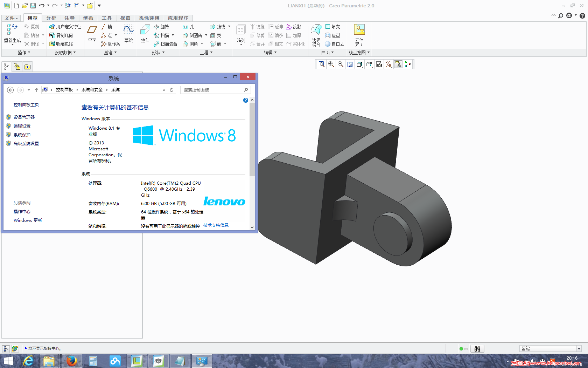The image size is (588, 368).
Task: Select the Project (投影) tool
Action: coord(294,27)
